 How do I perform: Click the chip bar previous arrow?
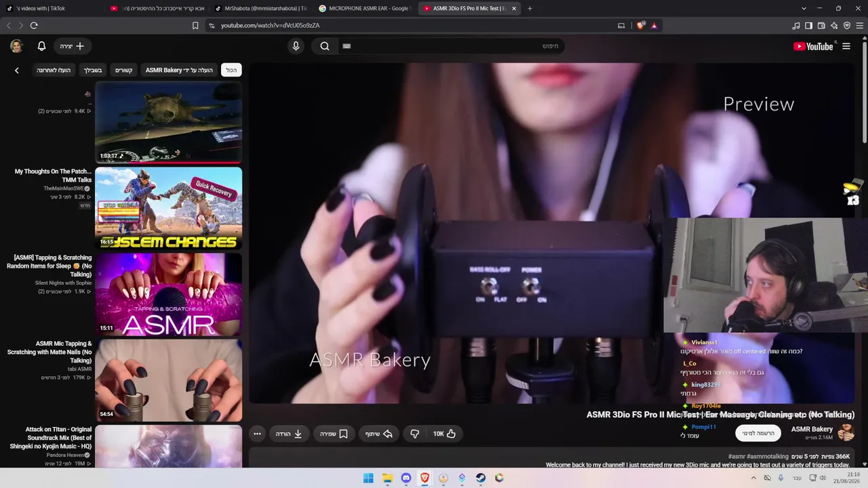pyautogui.click(x=17, y=70)
